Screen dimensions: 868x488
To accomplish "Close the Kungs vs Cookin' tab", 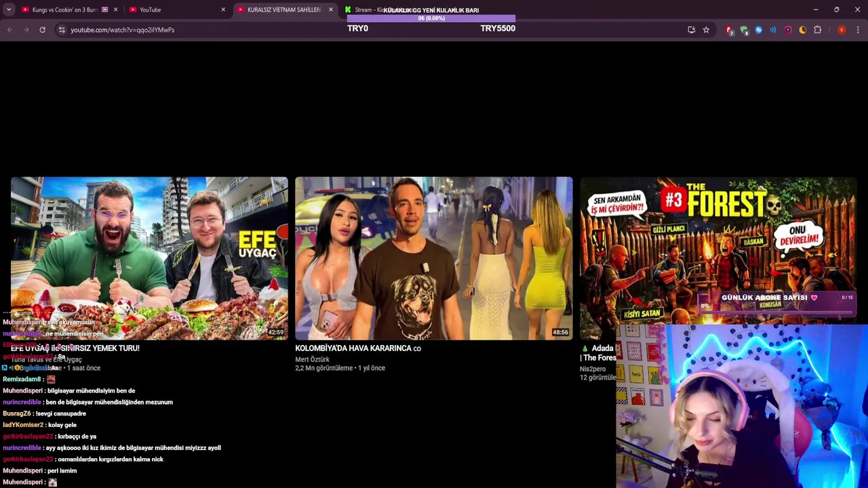I will [x=115, y=9].
